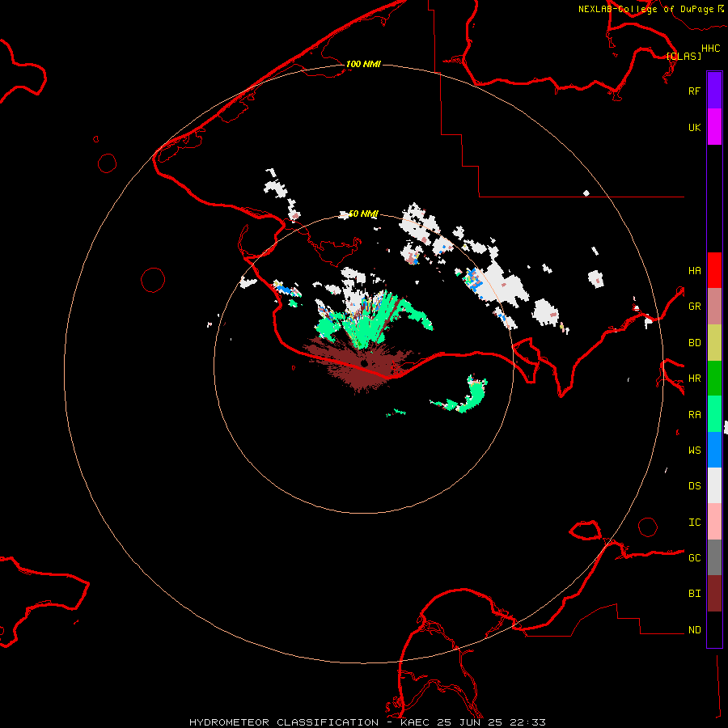The image size is (728, 728).
Task: Click the ND legend label
Action: click(694, 629)
